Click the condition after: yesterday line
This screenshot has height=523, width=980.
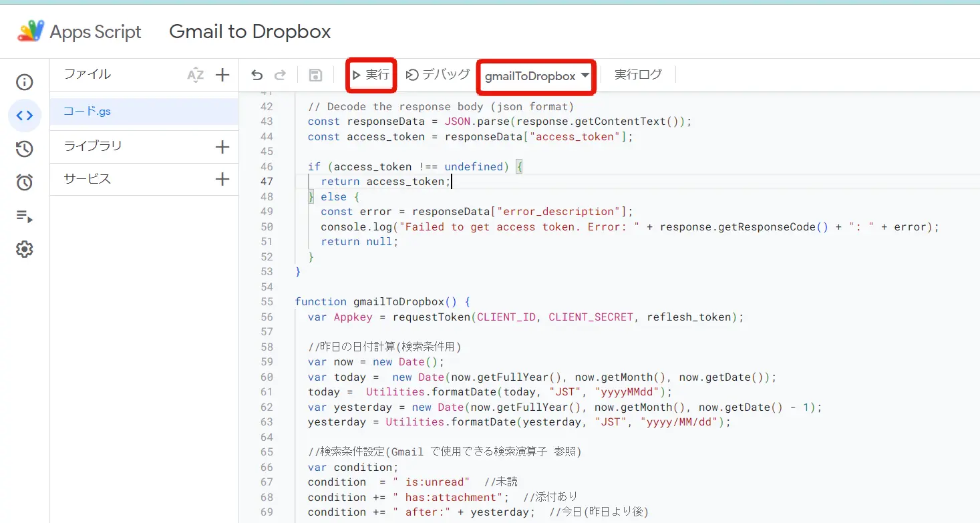pyautogui.click(x=478, y=512)
